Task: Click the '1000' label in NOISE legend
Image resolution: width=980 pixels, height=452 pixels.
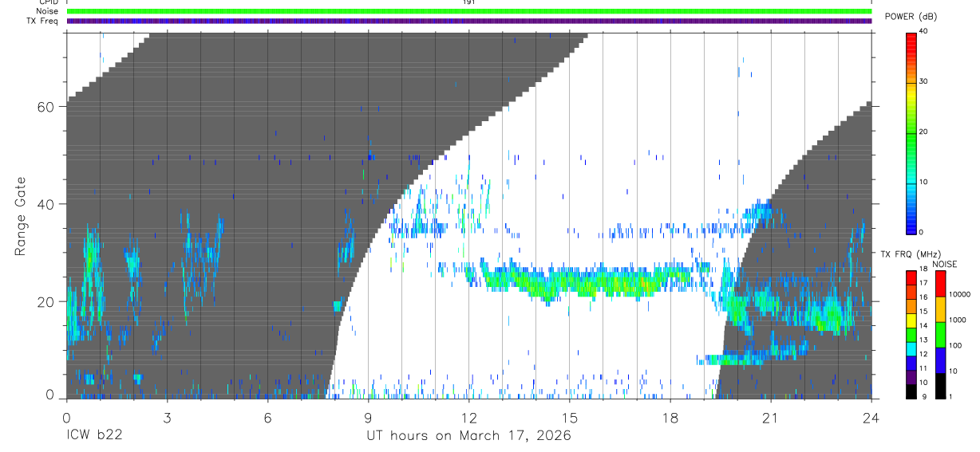Action: 958,320
